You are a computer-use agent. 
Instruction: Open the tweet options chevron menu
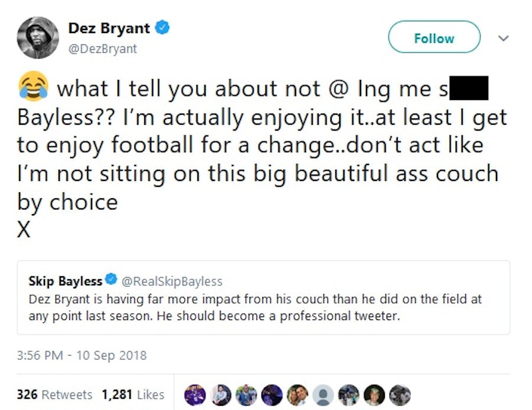504,38
